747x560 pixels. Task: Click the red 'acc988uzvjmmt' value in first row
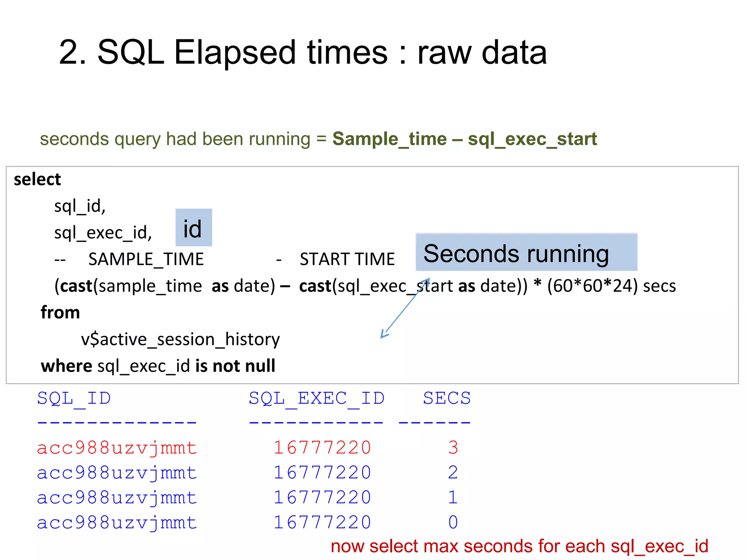(x=117, y=448)
